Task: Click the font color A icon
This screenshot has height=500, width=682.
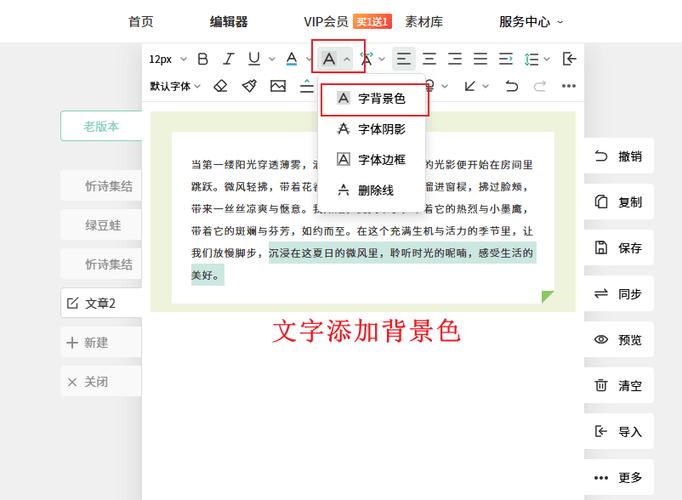Action: [x=292, y=59]
